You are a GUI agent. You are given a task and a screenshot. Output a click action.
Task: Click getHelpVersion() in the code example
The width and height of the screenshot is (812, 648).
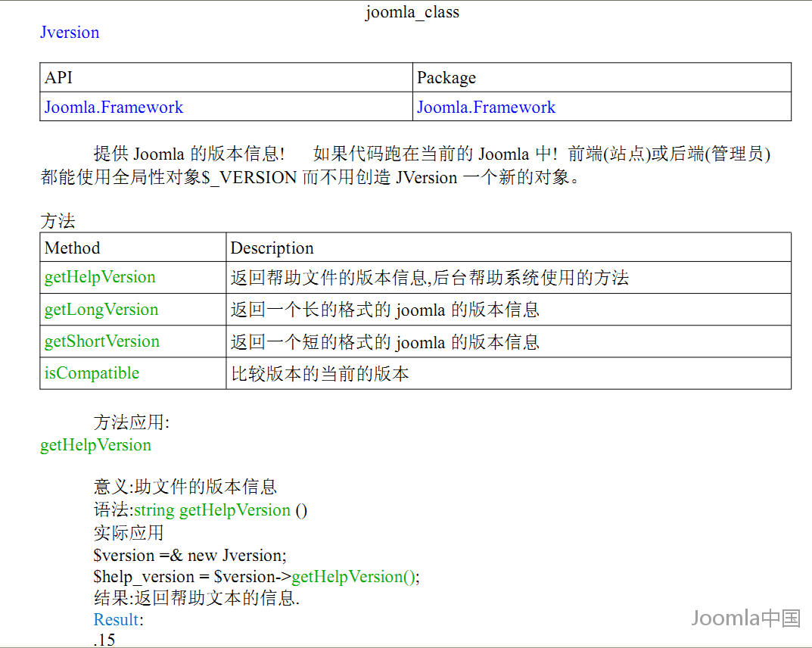click(353, 577)
